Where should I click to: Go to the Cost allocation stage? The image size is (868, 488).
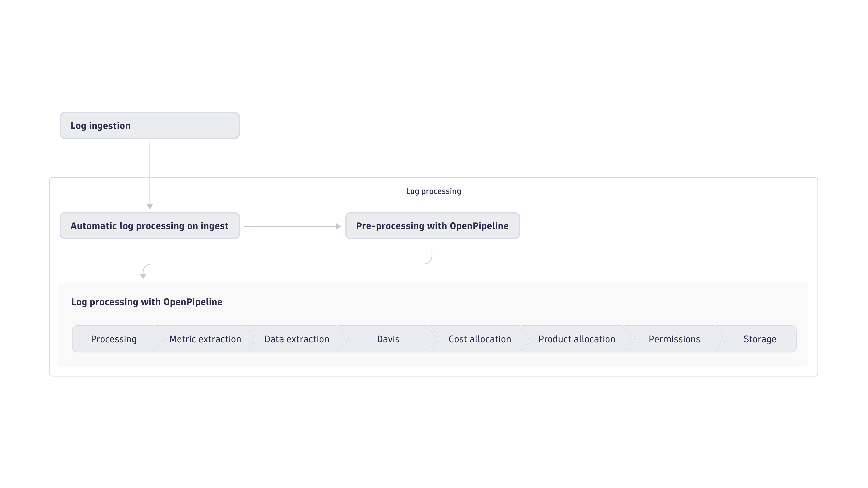point(480,339)
